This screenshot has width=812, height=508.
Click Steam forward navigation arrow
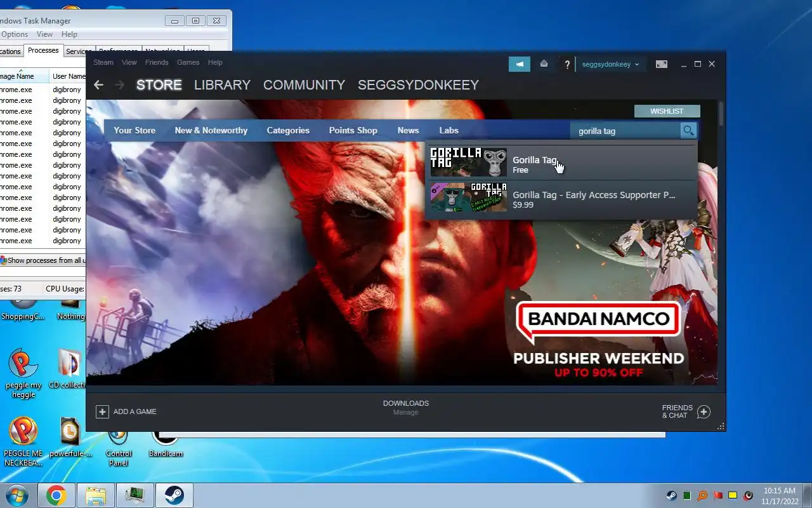pyautogui.click(x=119, y=84)
